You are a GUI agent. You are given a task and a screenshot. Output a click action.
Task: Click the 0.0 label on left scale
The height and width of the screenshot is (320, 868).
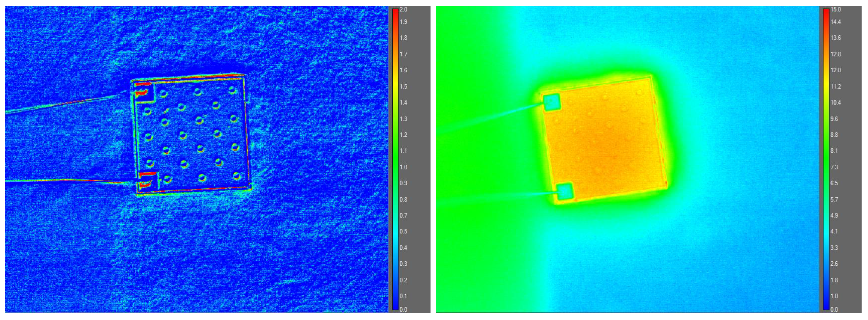[x=403, y=309]
